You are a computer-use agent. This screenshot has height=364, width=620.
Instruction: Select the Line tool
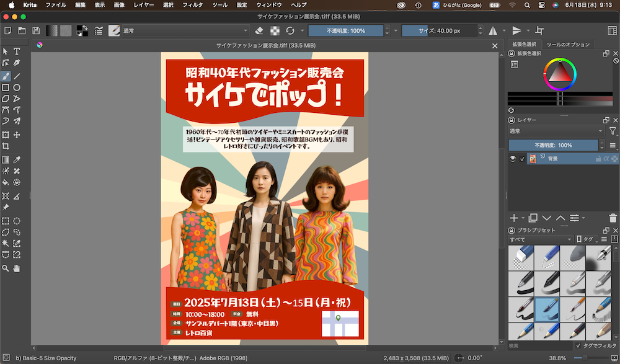tap(17, 76)
